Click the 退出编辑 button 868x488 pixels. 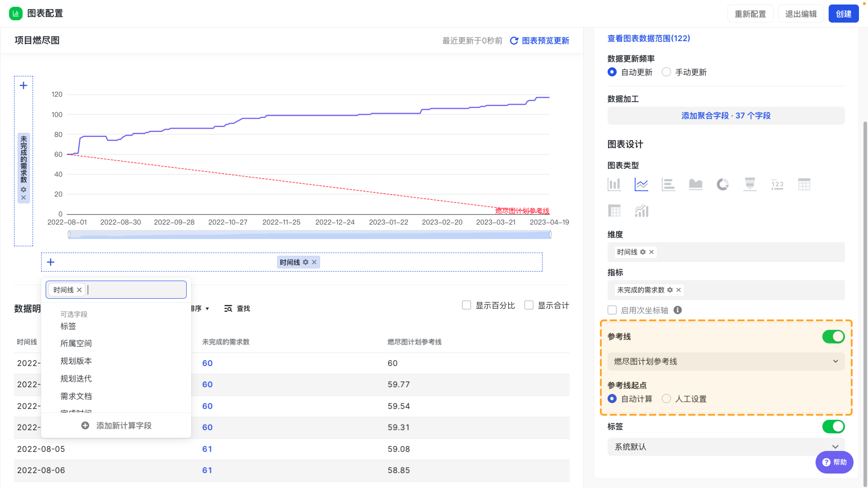(801, 14)
